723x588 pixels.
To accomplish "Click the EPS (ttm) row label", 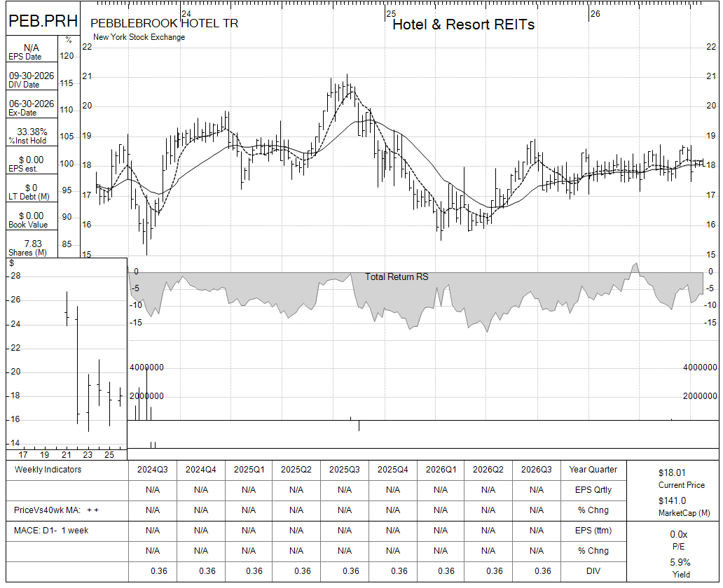I will point(593,531).
